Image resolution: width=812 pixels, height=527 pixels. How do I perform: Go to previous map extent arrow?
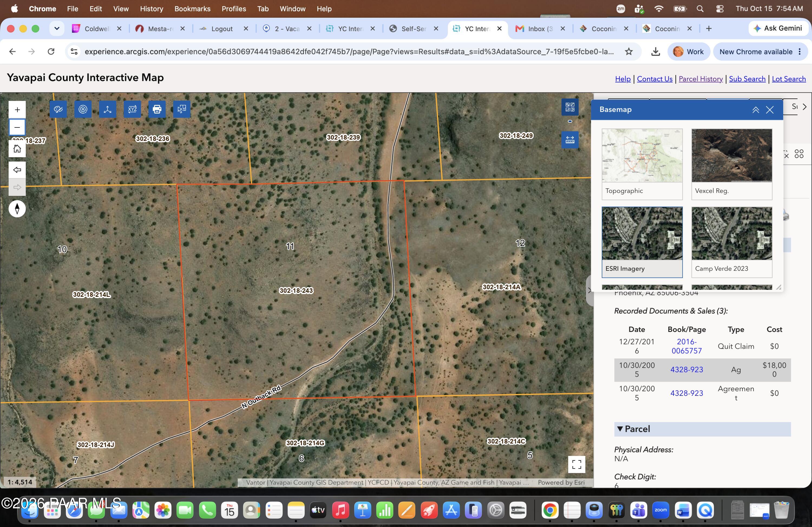[17, 170]
